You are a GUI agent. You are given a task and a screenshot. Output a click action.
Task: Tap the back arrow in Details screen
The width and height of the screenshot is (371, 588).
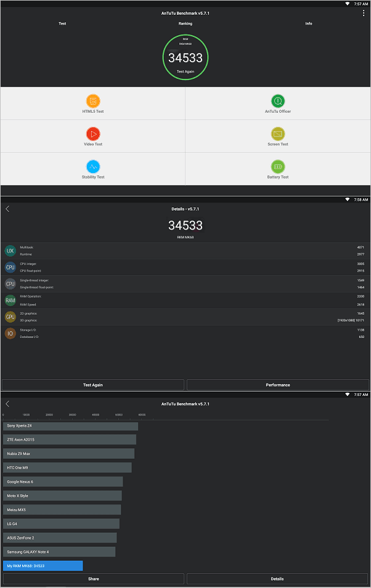(x=7, y=209)
